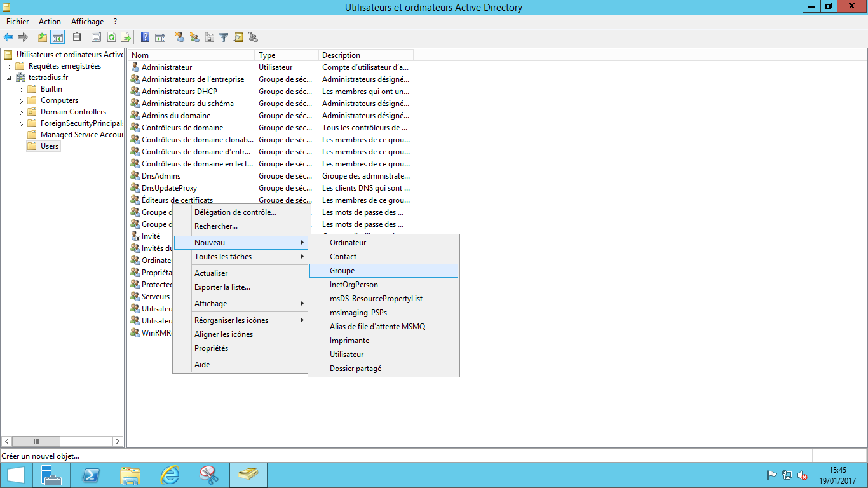Screen dimensions: 868x488
Task: Click Propriétés in the context menu
Action: coord(211,348)
